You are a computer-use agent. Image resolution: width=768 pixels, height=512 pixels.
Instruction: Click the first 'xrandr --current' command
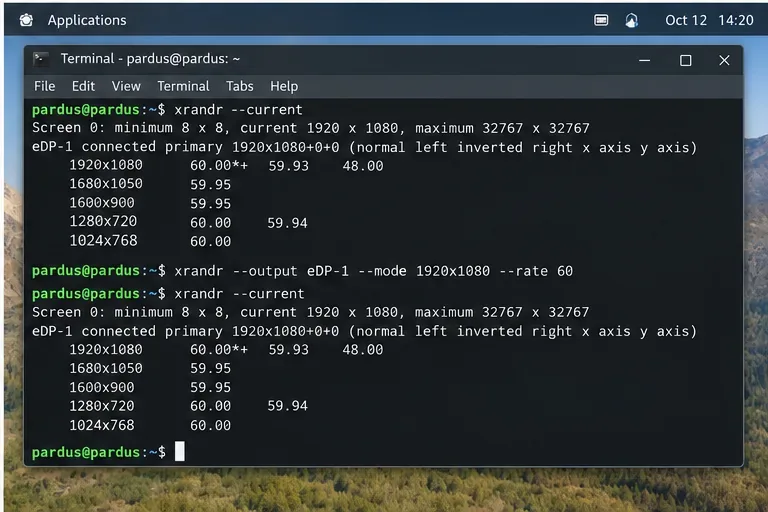pos(239,110)
